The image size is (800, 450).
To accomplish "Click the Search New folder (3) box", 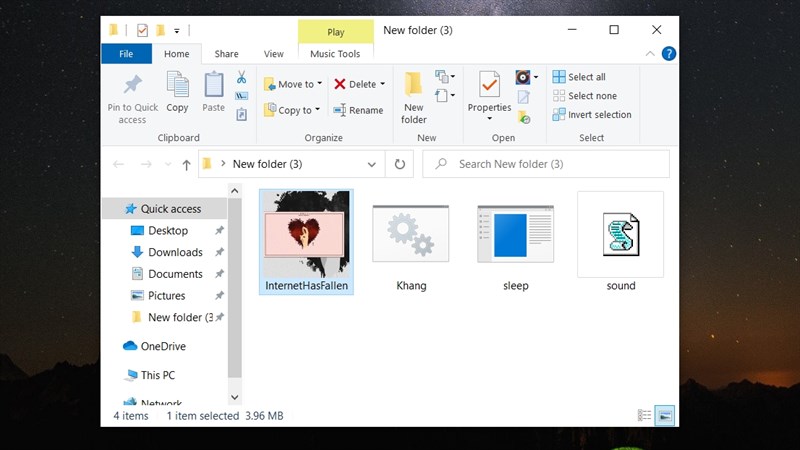I will click(x=546, y=164).
